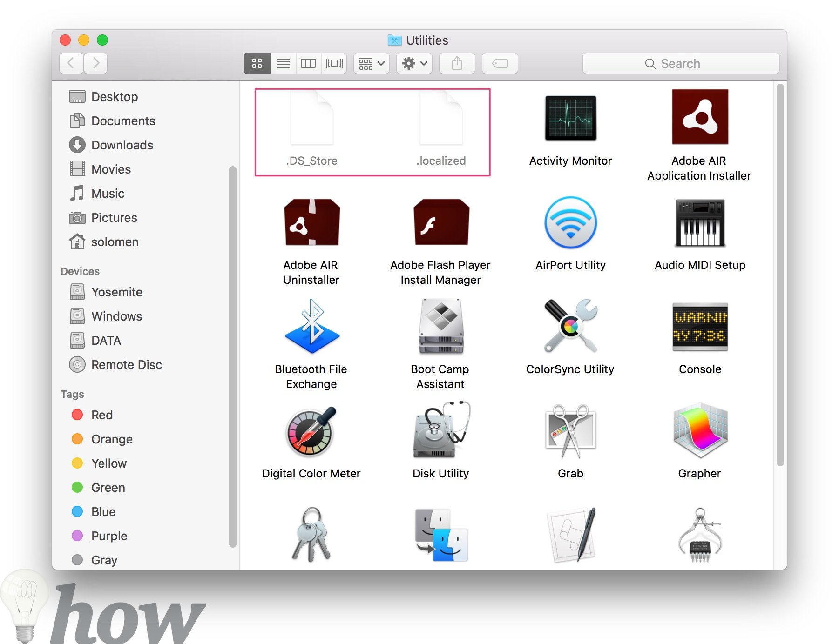Select the Migration Assistant Finder-faces icon

click(441, 535)
